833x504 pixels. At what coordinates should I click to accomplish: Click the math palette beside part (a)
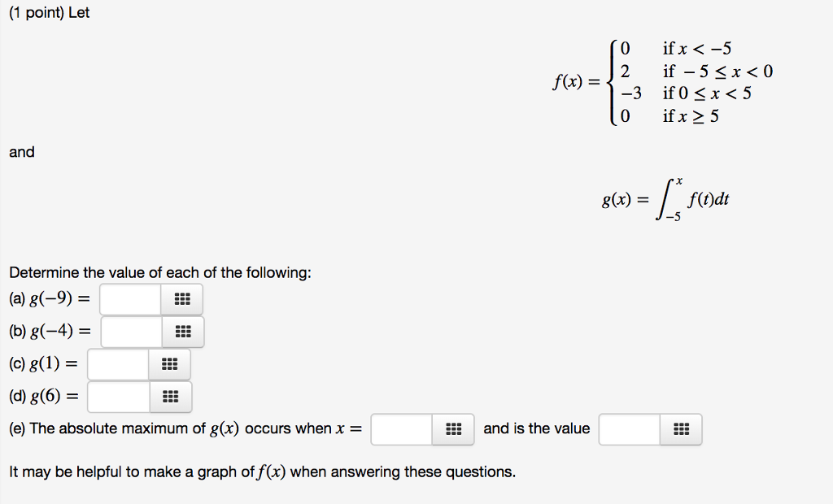(182, 299)
